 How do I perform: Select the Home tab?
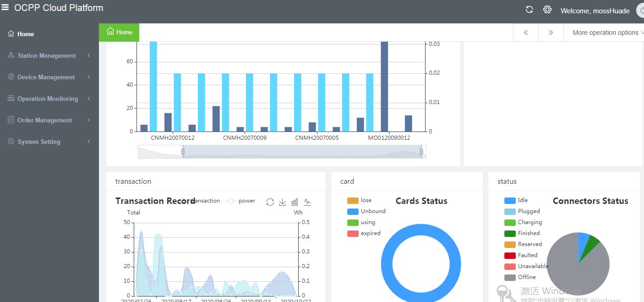(119, 32)
